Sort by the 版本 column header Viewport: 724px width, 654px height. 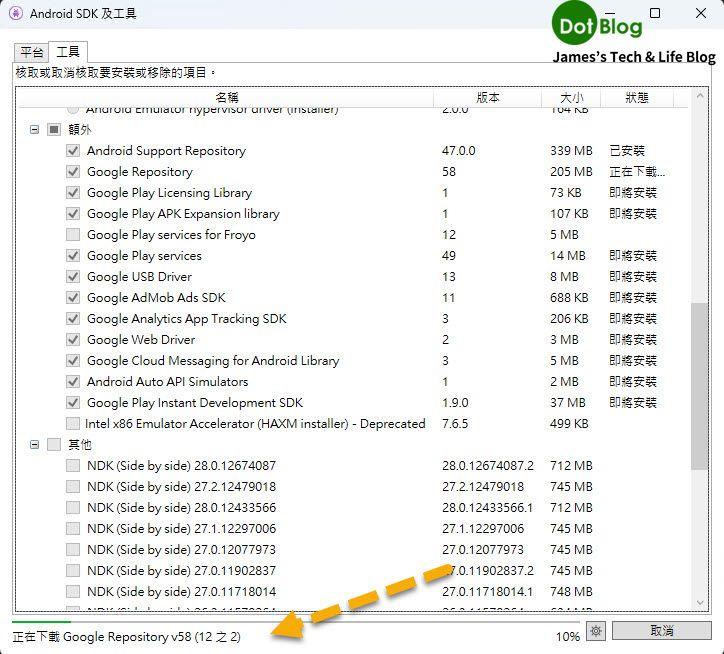click(488, 97)
